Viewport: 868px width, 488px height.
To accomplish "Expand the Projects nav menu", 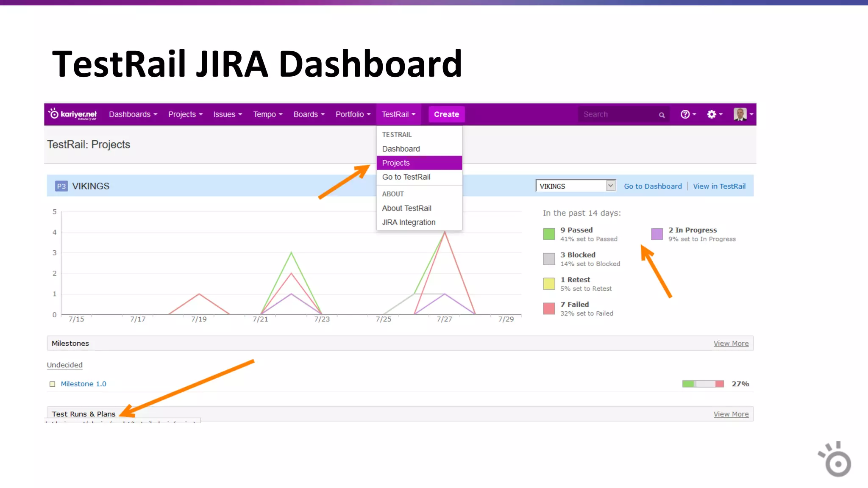I will (185, 114).
